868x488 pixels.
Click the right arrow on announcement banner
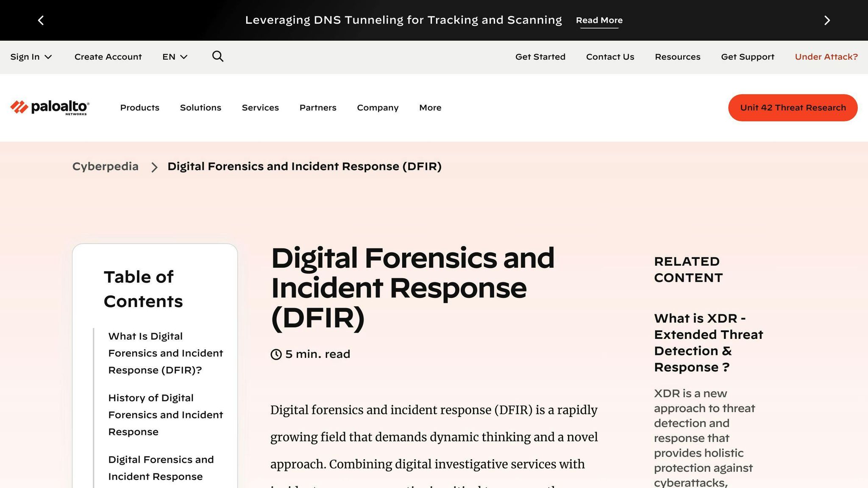(826, 20)
